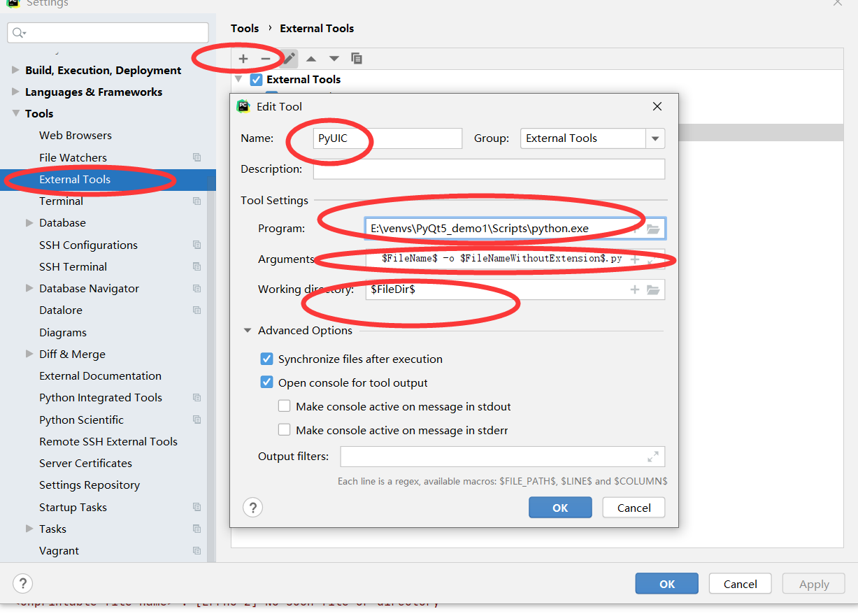This screenshot has height=616, width=858.
Task: Edit selected tool with pencil icon
Action: [x=289, y=59]
